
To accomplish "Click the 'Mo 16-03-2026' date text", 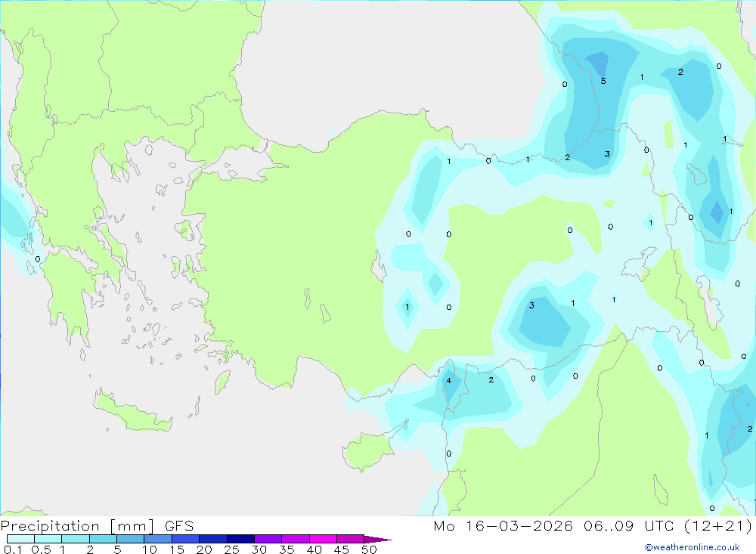I will 503,526.
